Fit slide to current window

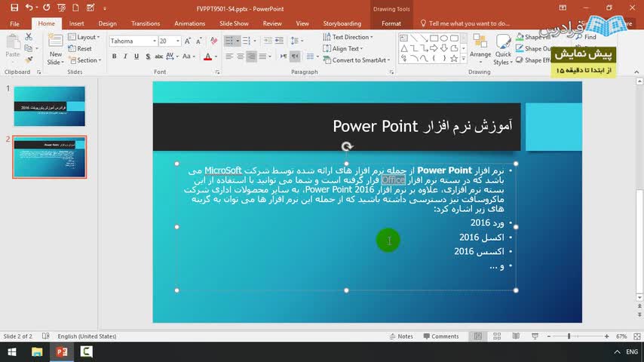(x=637, y=336)
